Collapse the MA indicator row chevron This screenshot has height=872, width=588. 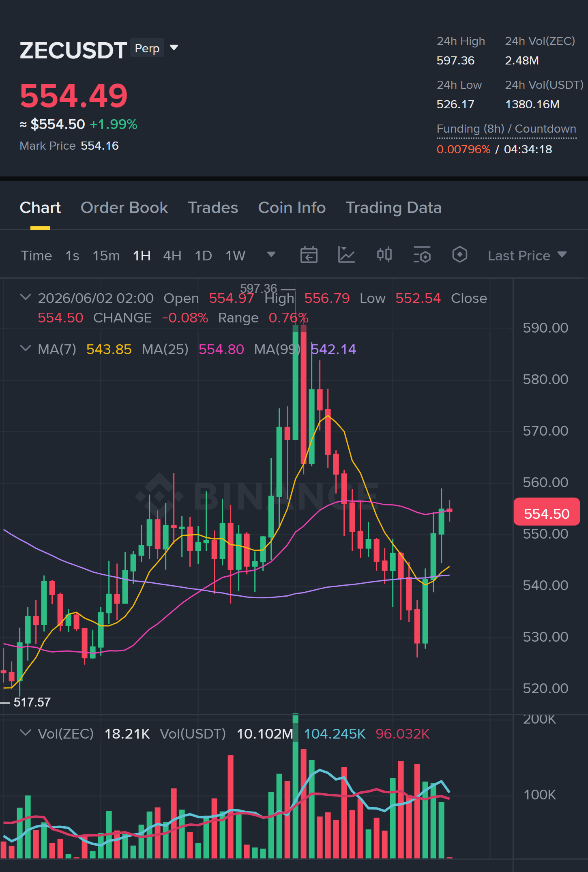[25, 348]
